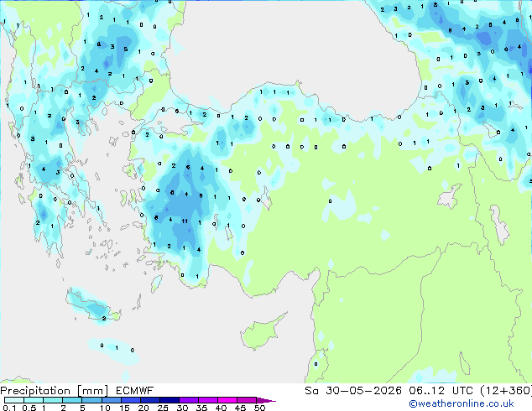Click the '45' legend scale label
This screenshot has width=532, height=411.
(241, 408)
